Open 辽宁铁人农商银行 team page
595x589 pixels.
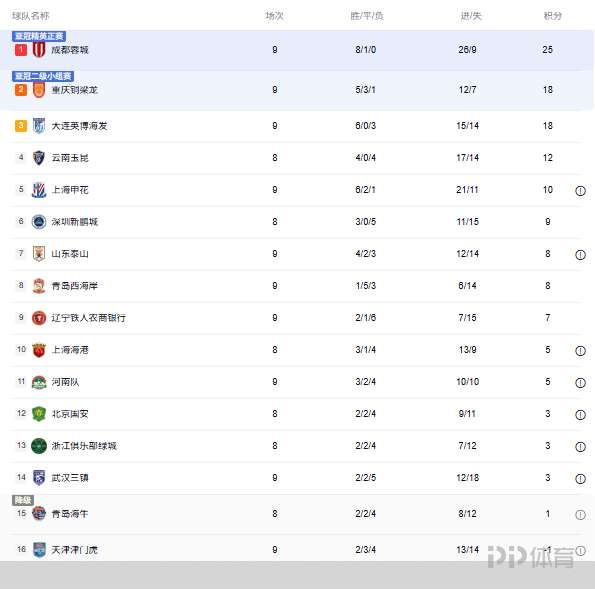tap(88, 318)
